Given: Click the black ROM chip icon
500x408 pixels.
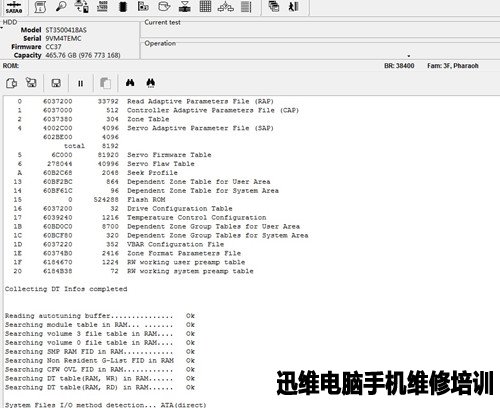Looking at the screenshot, I should pos(123,7).
